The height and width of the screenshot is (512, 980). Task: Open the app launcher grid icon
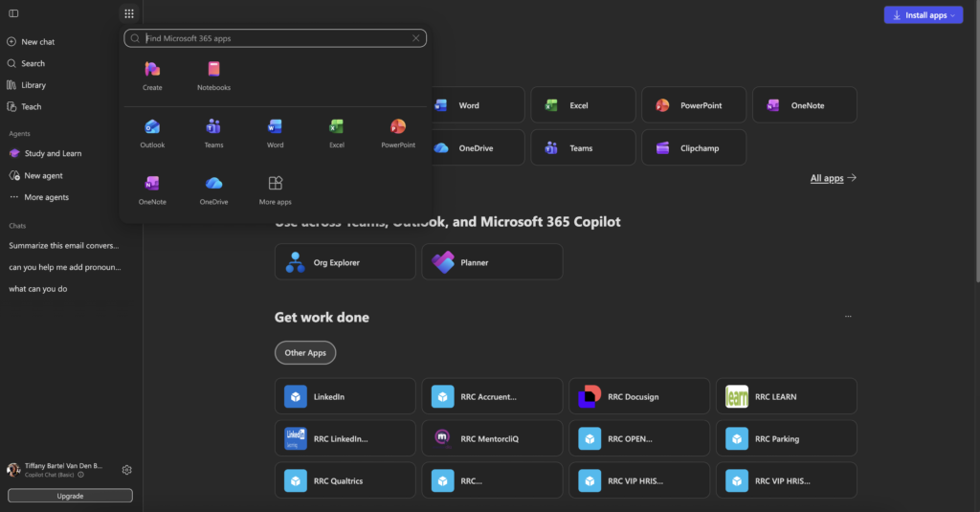click(129, 13)
